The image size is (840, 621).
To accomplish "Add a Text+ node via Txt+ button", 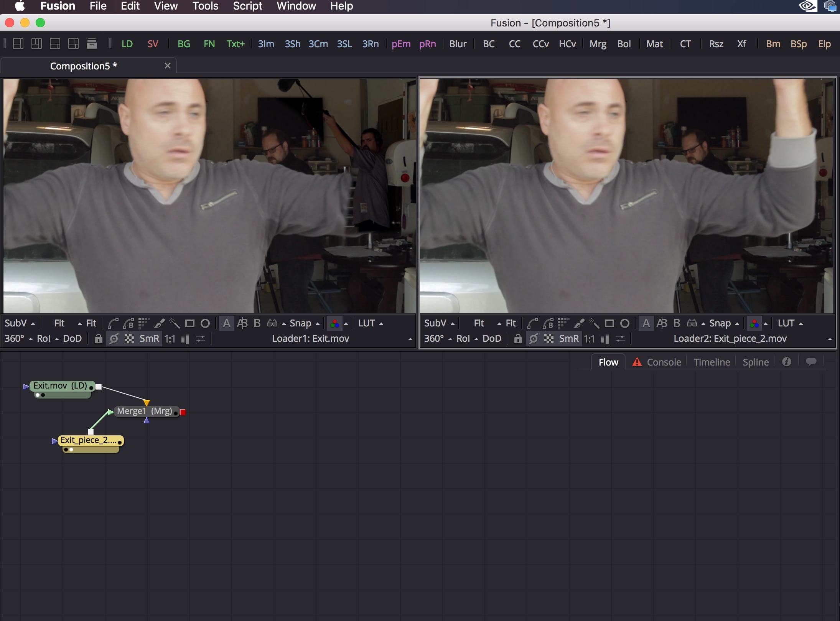I will tap(235, 44).
